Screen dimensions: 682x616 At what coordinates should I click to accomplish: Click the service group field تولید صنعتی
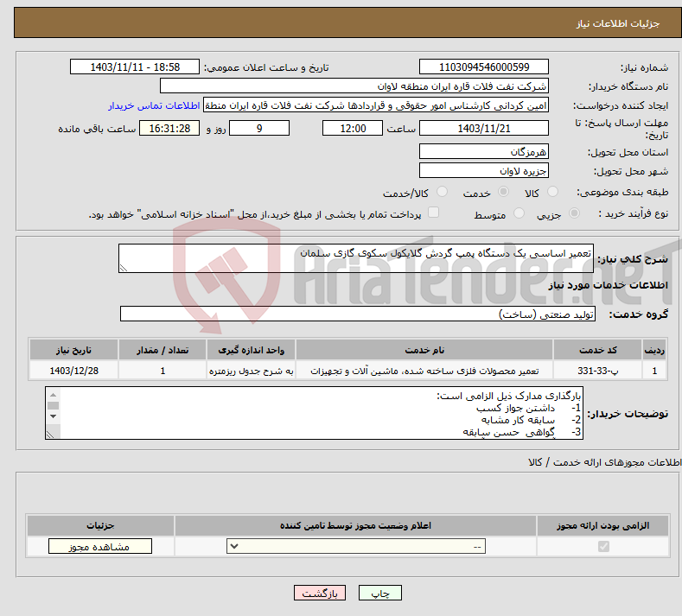(358, 314)
